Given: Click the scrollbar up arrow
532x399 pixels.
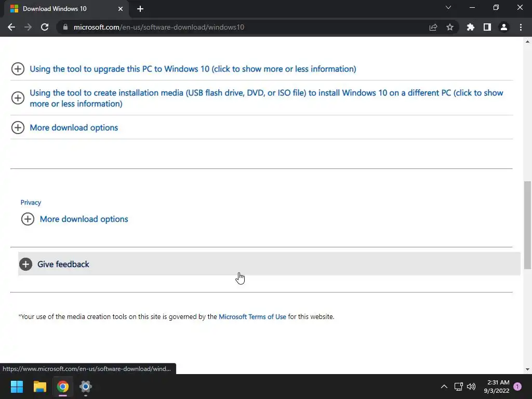Looking at the screenshot, I should click(x=528, y=42).
